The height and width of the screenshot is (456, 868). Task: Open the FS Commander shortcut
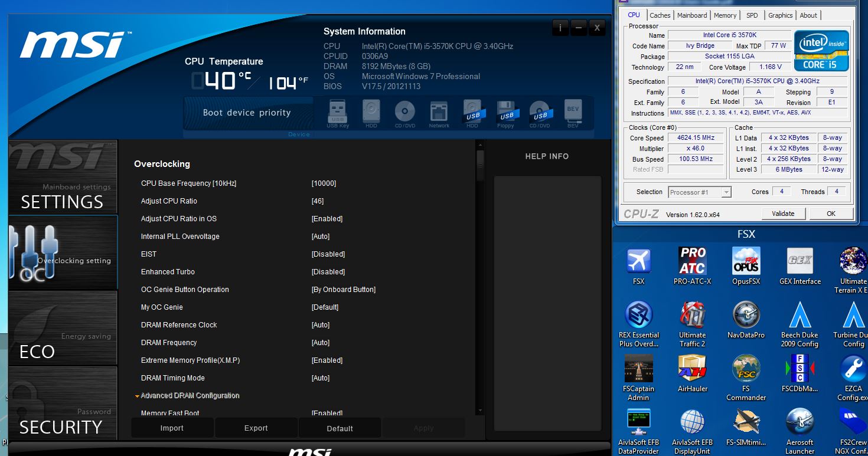[x=746, y=378]
